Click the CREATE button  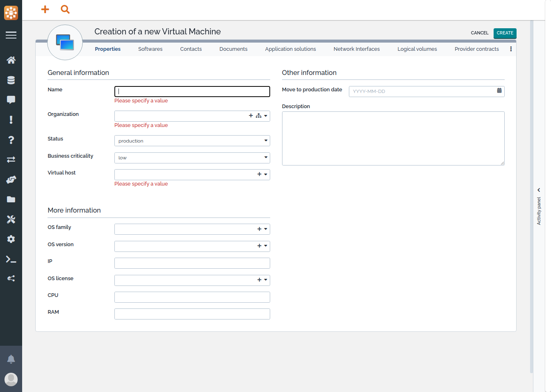[x=505, y=33]
